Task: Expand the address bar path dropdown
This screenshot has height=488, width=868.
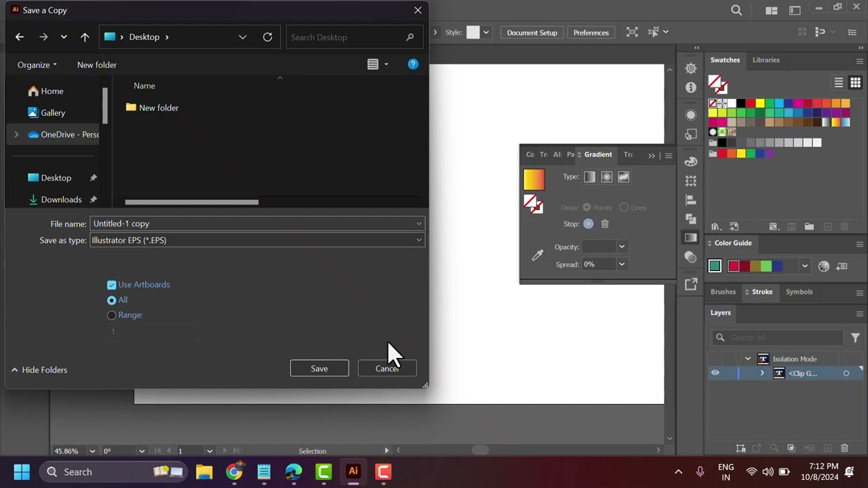Action: (x=242, y=37)
